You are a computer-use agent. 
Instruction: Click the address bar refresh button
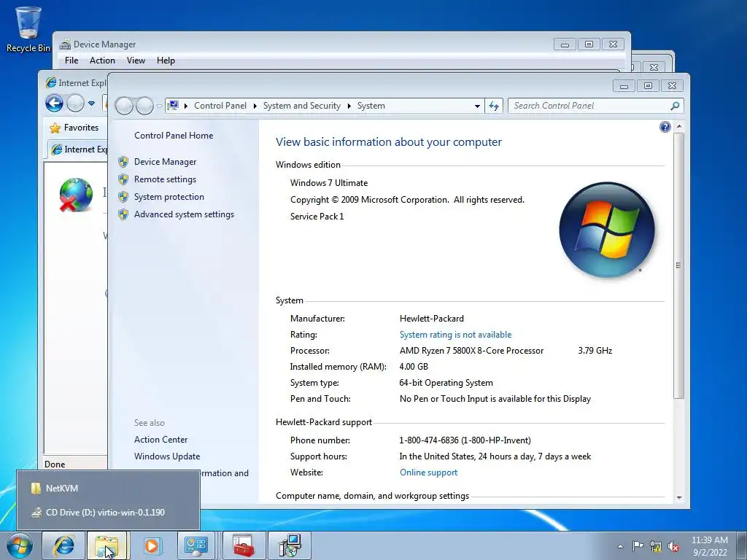(x=494, y=106)
